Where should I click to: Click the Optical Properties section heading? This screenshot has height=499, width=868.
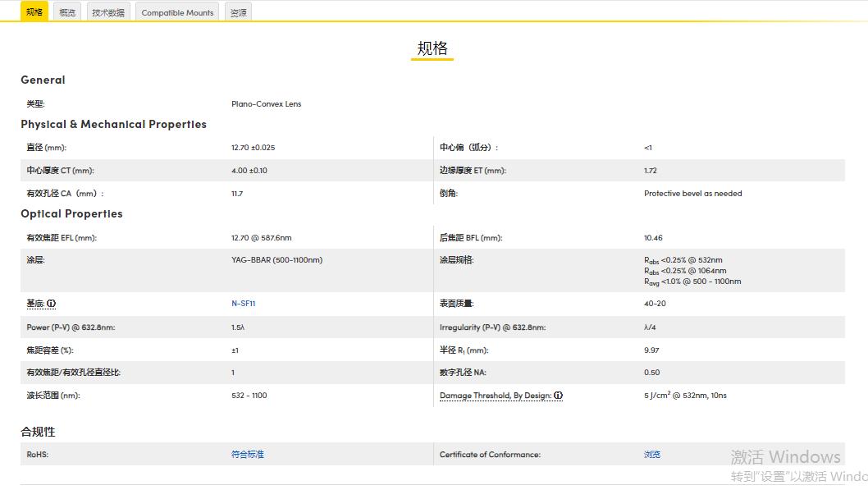coord(70,213)
